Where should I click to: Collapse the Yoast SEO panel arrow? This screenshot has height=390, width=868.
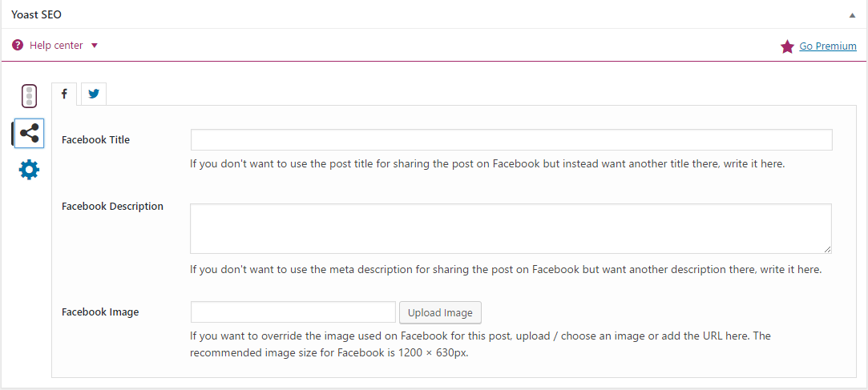coord(853,15)
